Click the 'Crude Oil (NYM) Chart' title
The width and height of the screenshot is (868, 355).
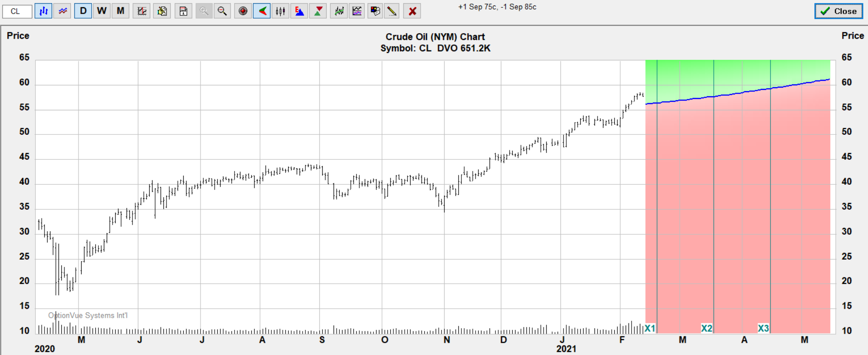point(435,37)
